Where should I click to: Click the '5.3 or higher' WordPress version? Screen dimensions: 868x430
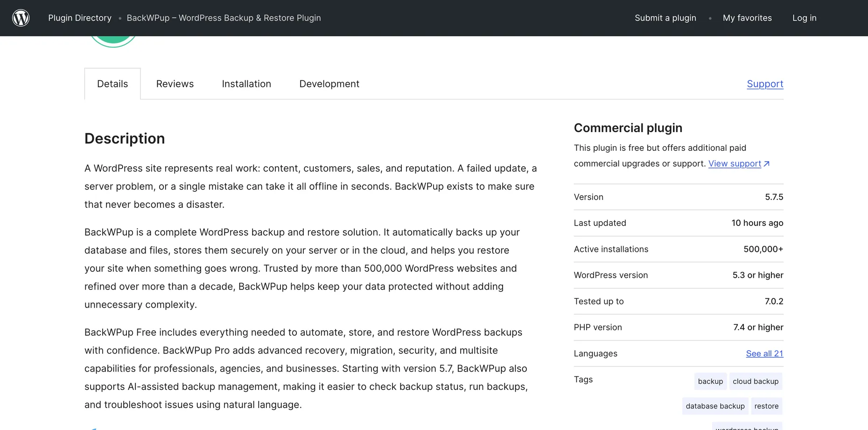[x=757, y=275]
